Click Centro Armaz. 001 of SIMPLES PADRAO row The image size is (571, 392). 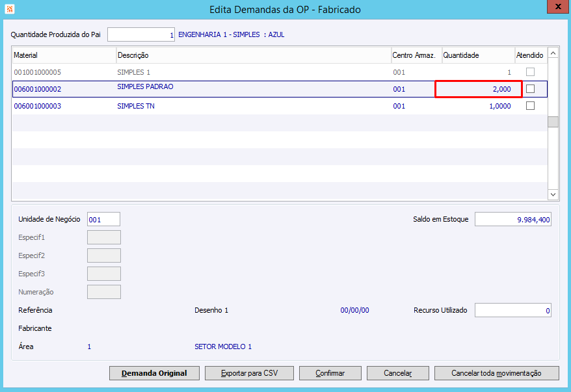click(x=399, y=89)
